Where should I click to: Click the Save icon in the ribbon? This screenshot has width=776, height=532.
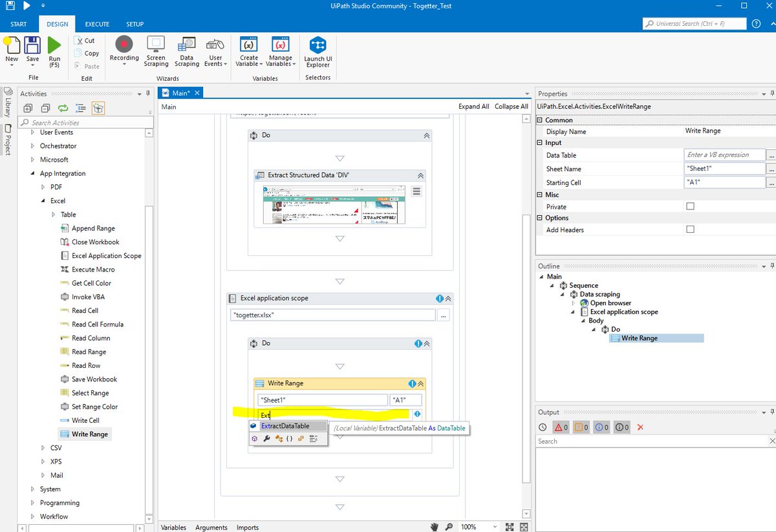pyautogui.click(x=32, y=47)
